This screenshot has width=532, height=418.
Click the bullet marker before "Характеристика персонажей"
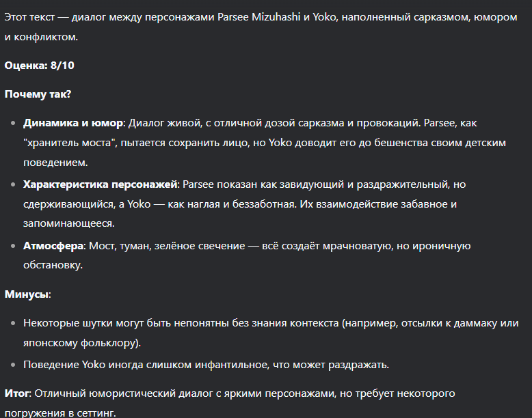point(13,184)
